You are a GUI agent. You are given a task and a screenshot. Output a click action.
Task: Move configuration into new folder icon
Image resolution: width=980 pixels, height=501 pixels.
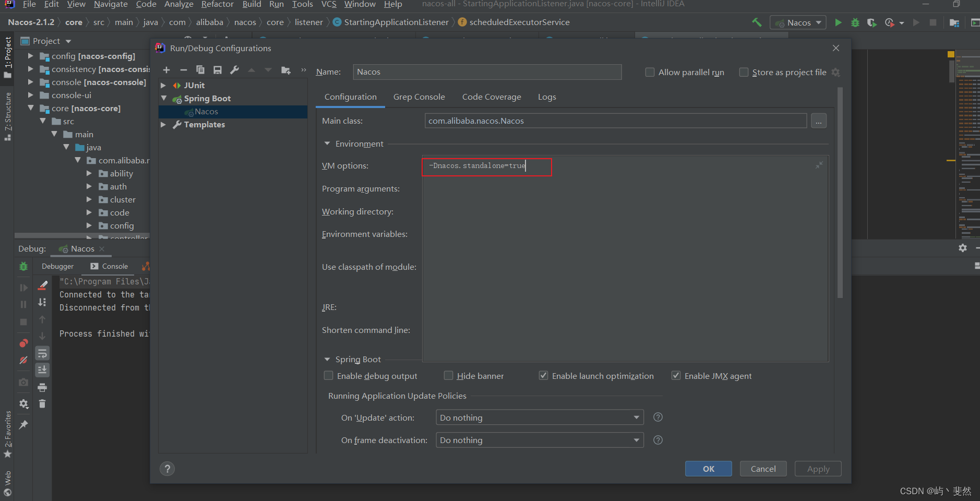click(x=285, y=70)
